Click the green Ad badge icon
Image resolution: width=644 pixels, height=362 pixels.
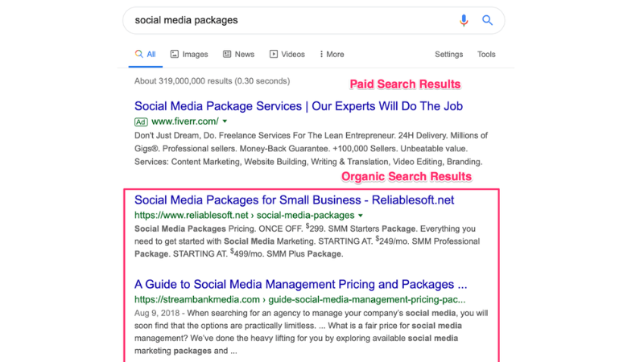(142, 121)
